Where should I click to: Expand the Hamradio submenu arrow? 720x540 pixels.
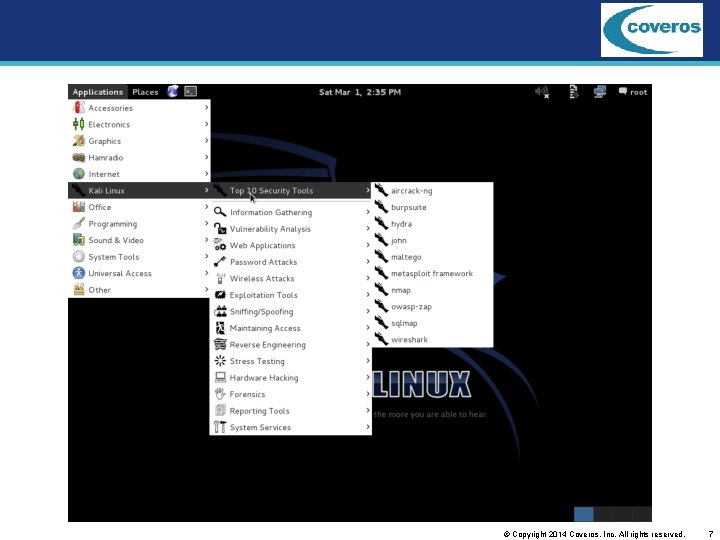[x=206, y=157]
